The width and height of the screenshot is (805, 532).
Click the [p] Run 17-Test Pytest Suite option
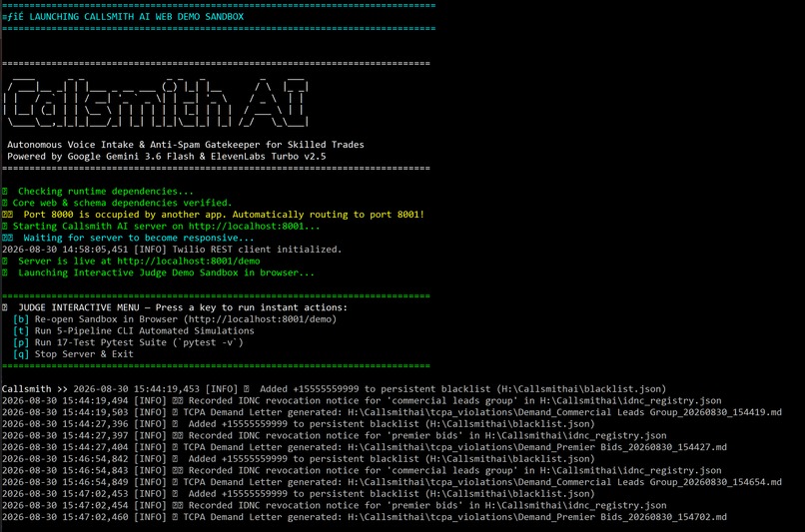128,342
